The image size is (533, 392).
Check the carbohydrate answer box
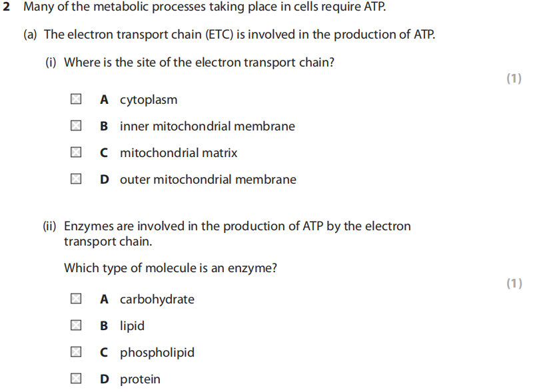[76, 299]
